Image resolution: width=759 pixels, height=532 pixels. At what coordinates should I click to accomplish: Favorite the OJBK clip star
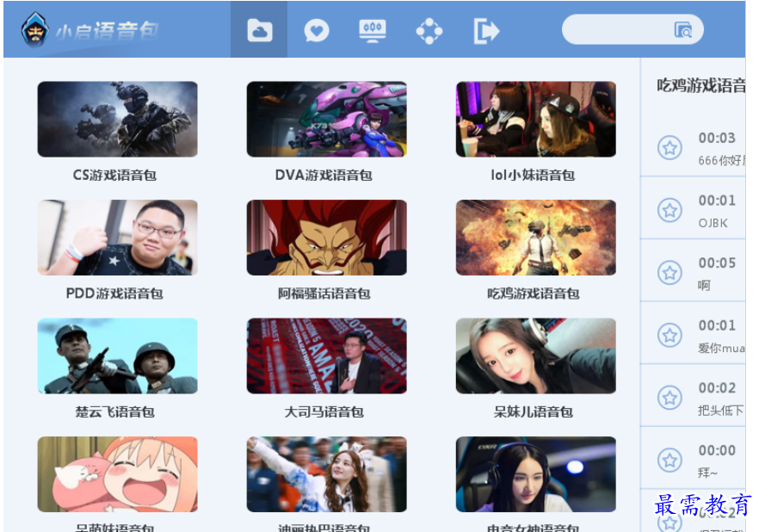coord(670,210)
